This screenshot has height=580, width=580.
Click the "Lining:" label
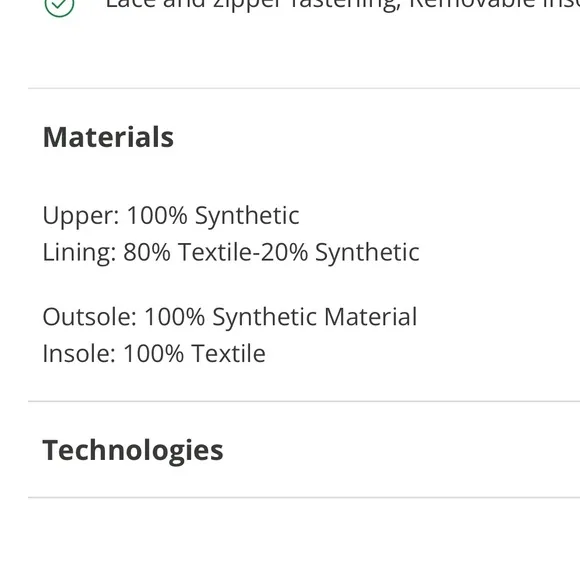tap(80, 253)
